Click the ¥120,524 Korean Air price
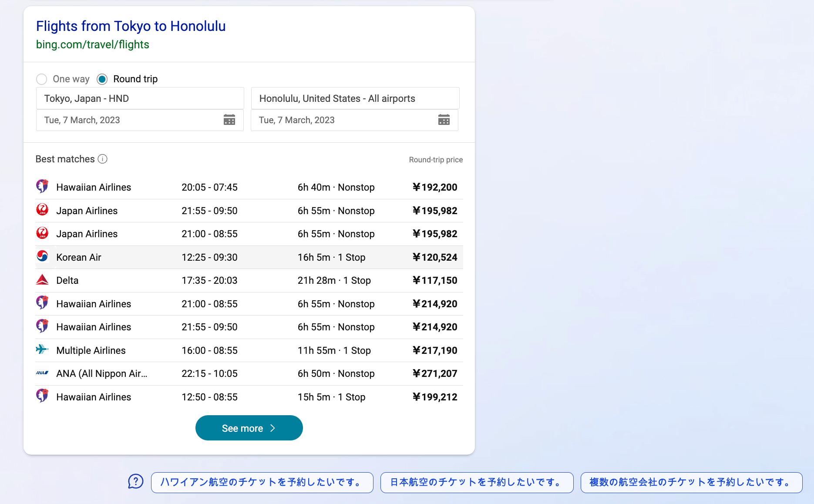Screen dimensions: 814x504 pos(435,257)
